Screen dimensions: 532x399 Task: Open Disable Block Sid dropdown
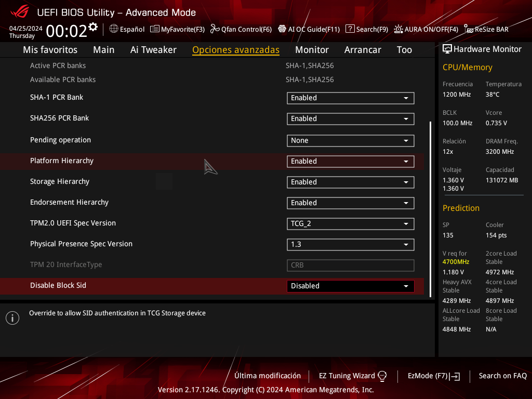[351, 286]
